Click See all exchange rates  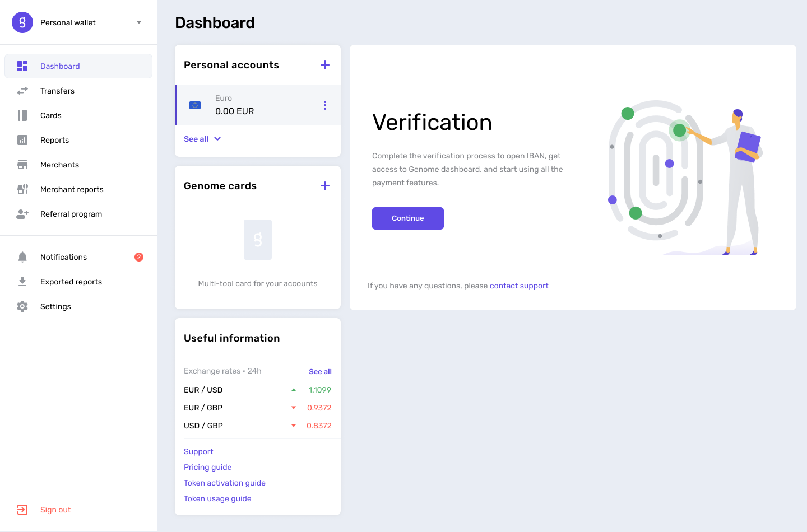[x=320, y=371]
